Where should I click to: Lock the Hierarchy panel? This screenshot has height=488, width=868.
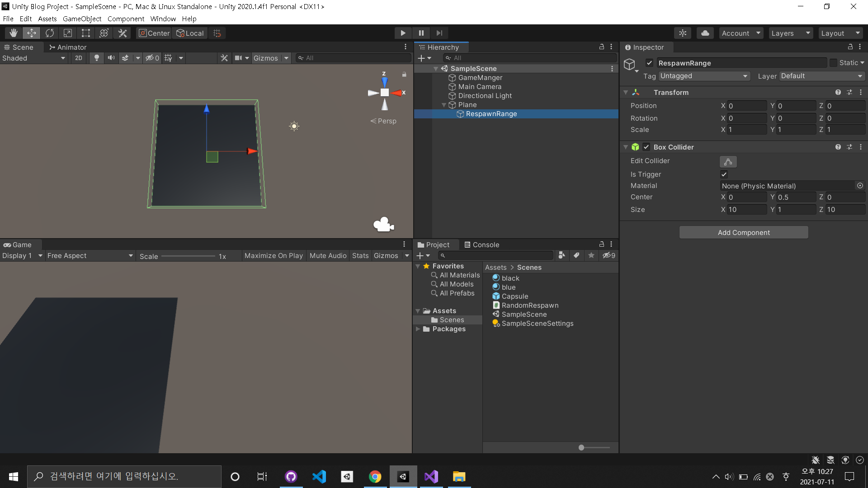click(602, 47)
